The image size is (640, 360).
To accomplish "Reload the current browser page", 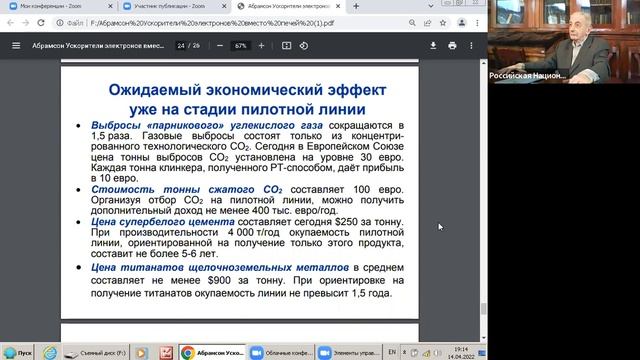I will (x=41, y=23).
